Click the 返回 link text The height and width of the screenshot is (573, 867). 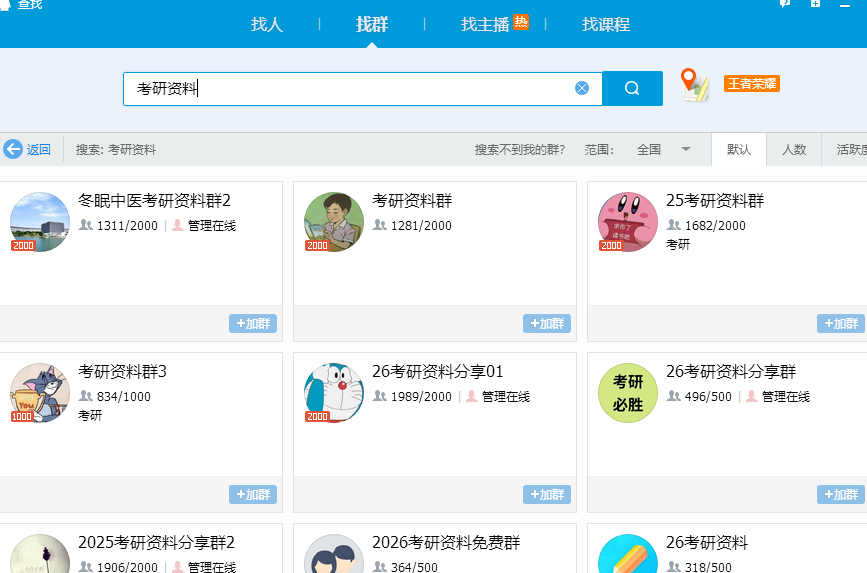[39, 150]
